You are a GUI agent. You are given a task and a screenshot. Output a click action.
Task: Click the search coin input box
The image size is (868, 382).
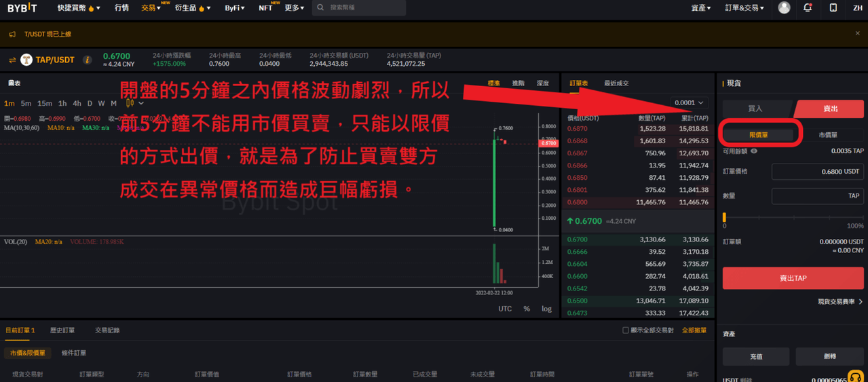coord(359,7)
